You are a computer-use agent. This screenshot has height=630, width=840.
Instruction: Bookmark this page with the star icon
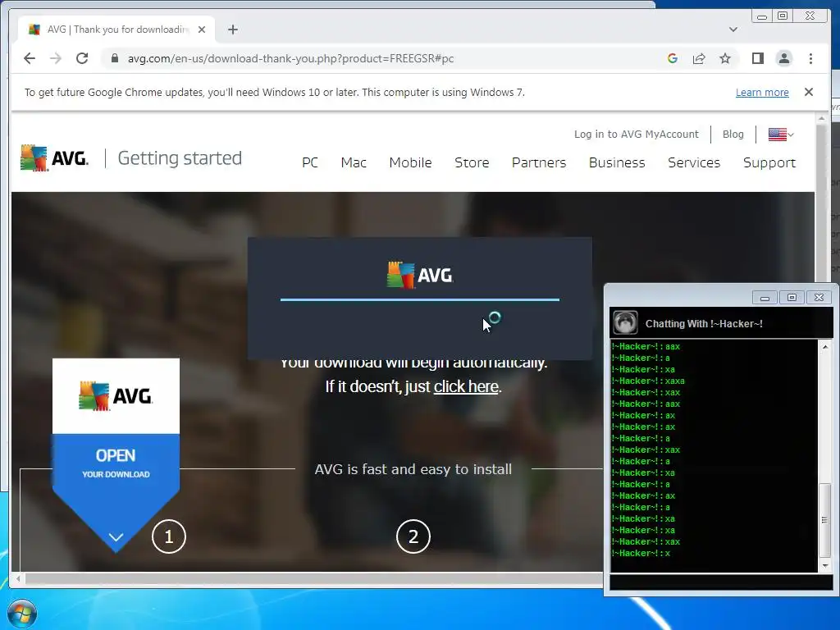pyautogui.click(x=725, y=58)
